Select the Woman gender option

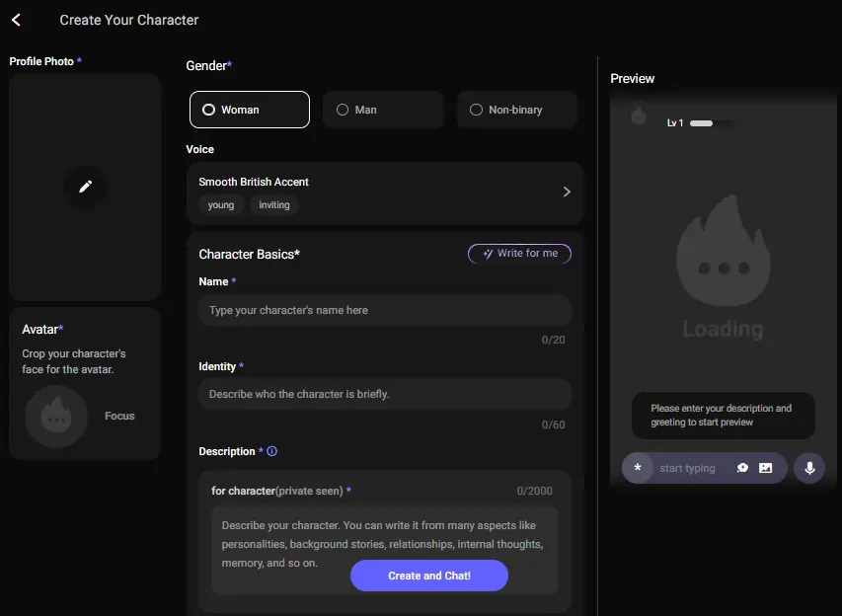[250, 110]
